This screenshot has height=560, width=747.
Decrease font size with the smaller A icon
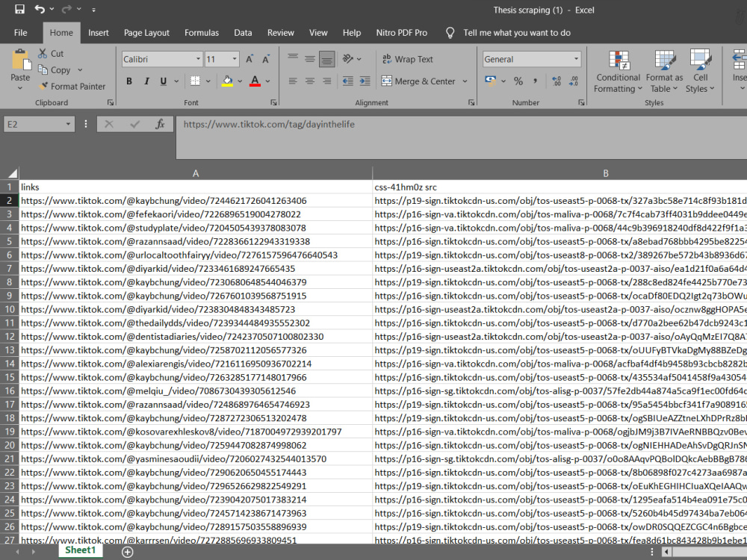[266, 59]
